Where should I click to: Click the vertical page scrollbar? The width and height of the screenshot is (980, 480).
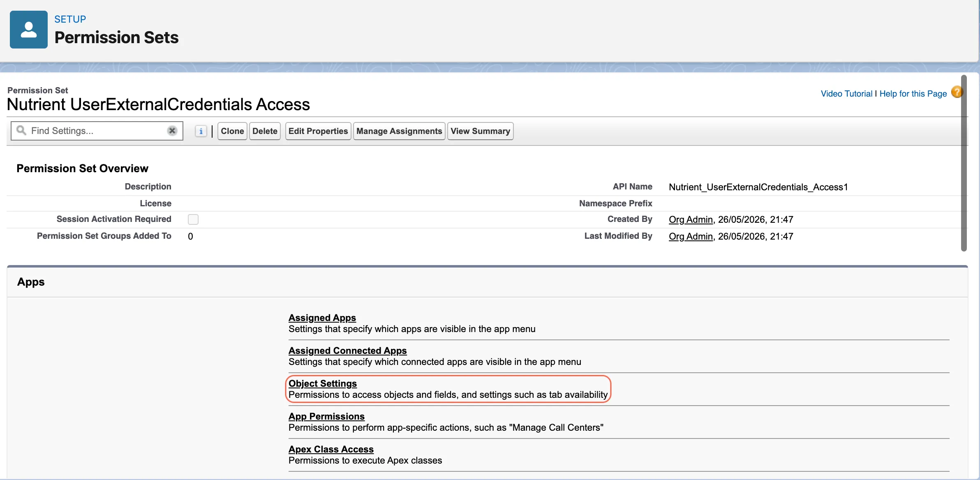pyautogui.click(x=964, y=163)
